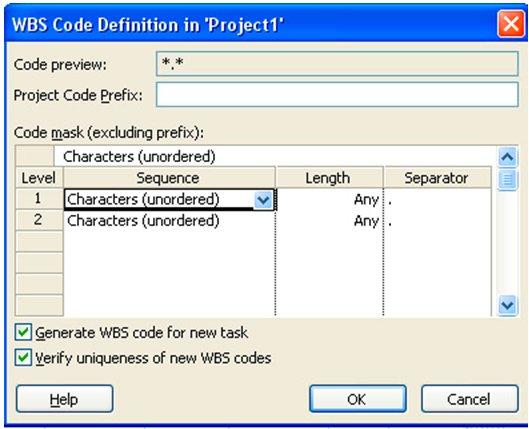Click scroll down arrow of code mask

click(508, 306)
